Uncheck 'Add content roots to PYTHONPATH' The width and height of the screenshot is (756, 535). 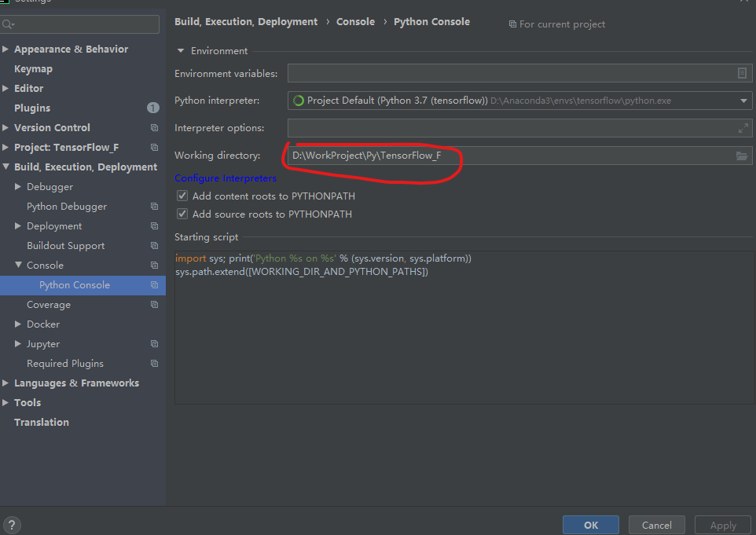click(x=182, y=196)
